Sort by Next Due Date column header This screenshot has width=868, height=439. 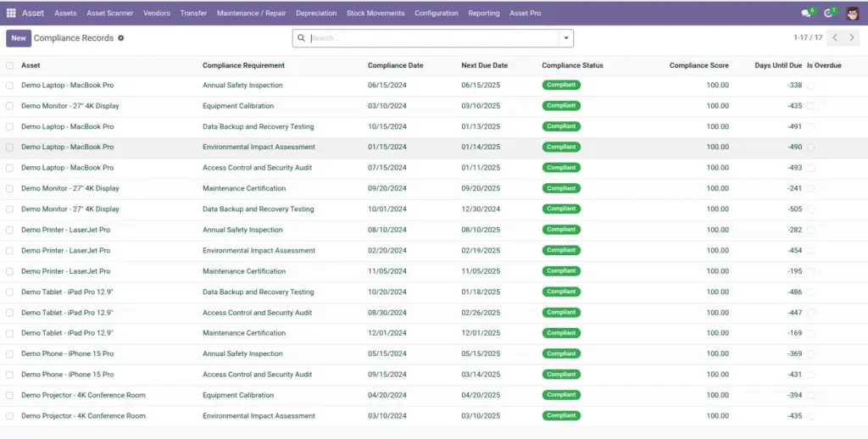point(484,65)
